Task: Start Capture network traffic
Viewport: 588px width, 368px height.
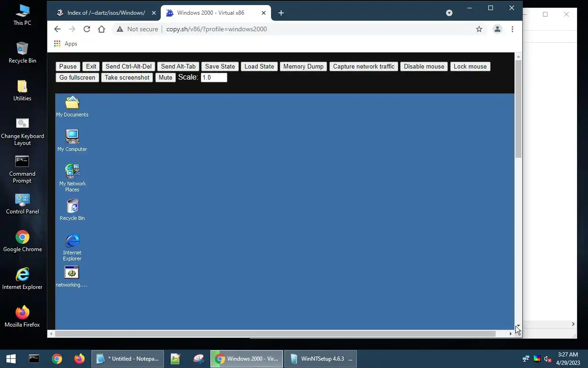Action: tap(364, 66)
